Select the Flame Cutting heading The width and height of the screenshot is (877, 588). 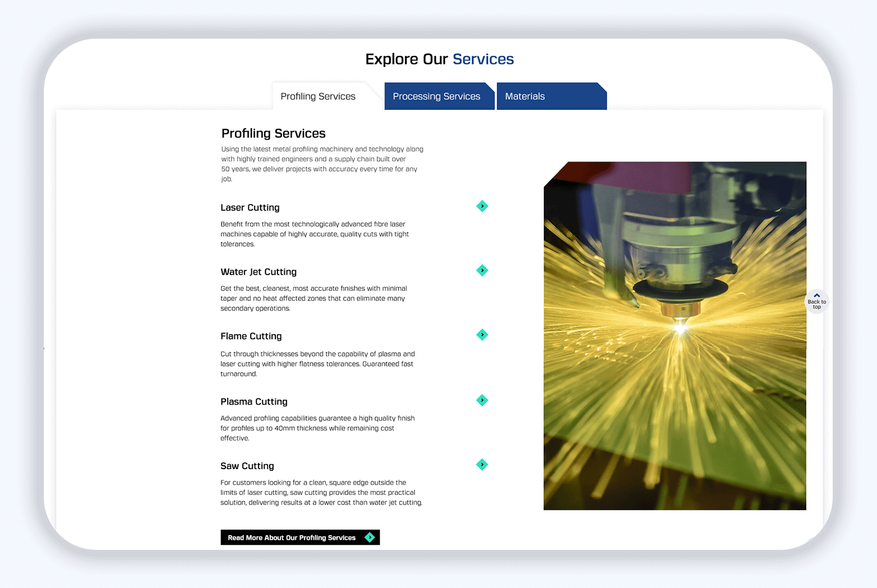click(251, 336)
